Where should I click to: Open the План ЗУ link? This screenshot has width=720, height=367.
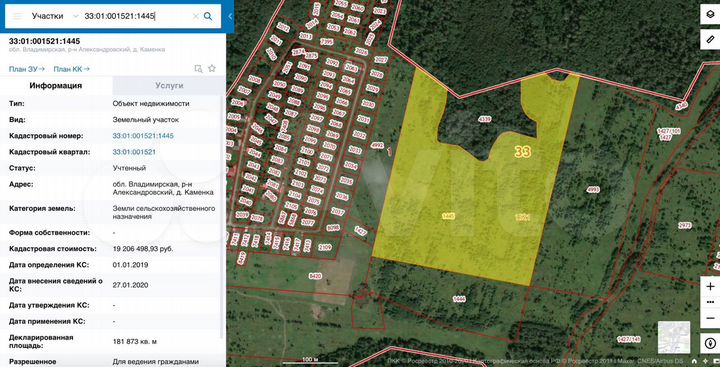27,69
